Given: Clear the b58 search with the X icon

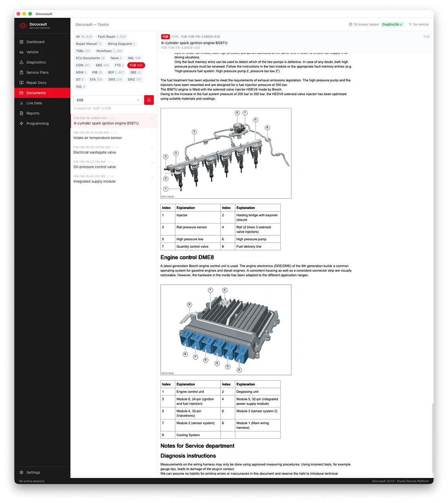Looking at the screenshot, I should [x=138, y=100].
